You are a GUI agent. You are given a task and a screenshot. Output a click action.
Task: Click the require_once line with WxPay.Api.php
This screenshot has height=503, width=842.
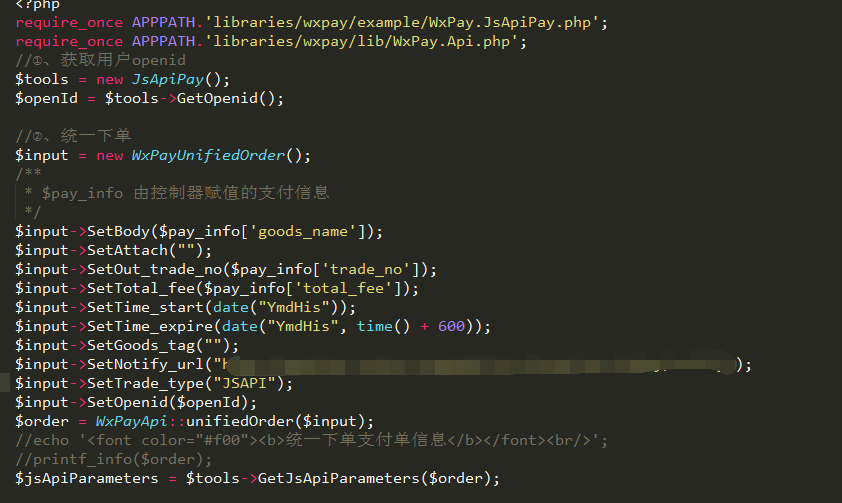[271, 41]
